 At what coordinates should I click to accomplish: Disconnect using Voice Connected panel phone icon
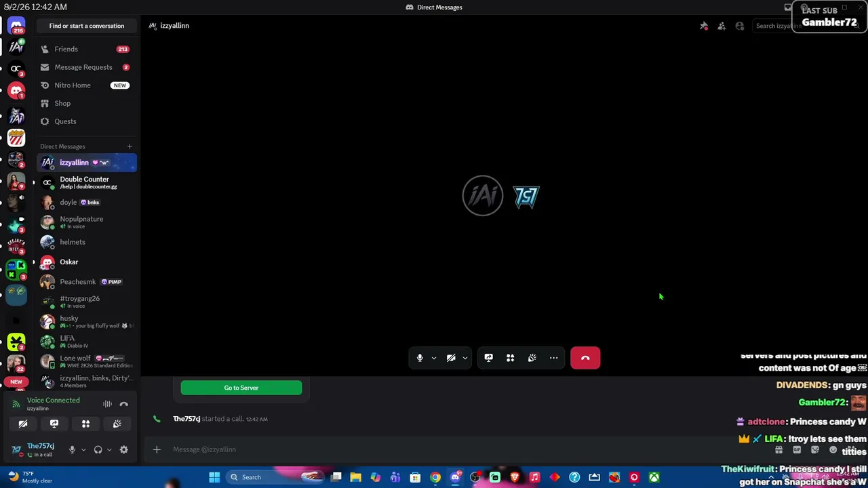(123, 404)
